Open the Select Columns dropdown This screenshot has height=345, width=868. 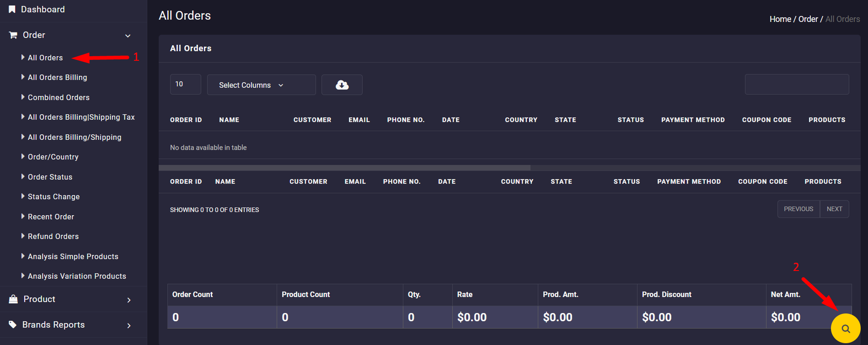click(261, 85)
